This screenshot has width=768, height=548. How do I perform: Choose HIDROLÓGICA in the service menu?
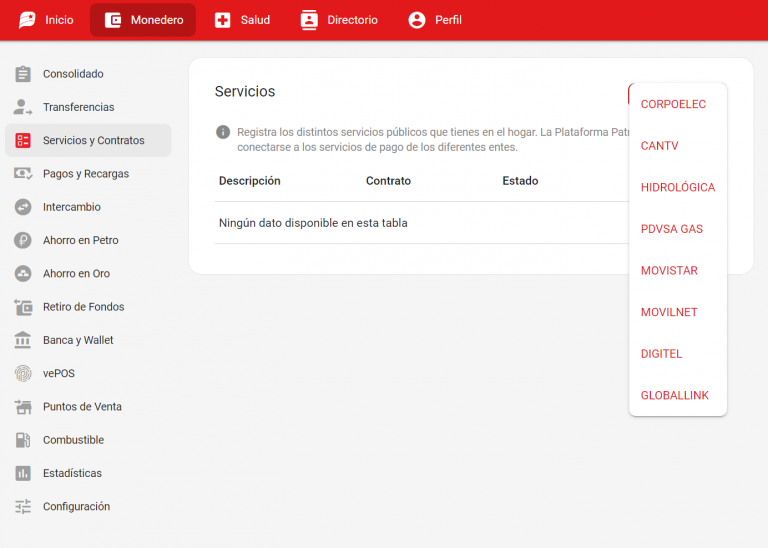click(x=678, y=188)
